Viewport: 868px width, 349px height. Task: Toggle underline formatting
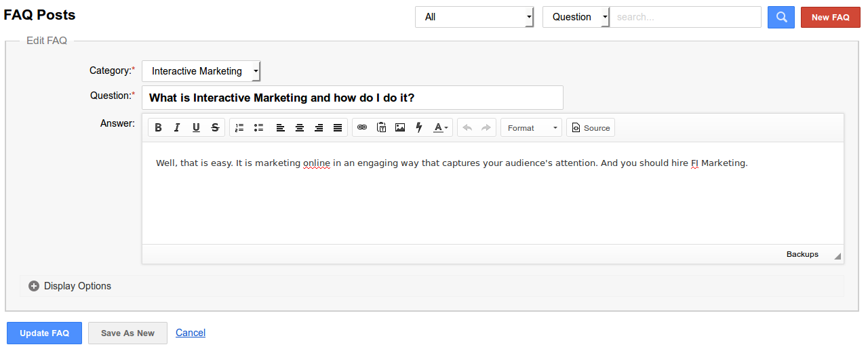tap(196, 127)
